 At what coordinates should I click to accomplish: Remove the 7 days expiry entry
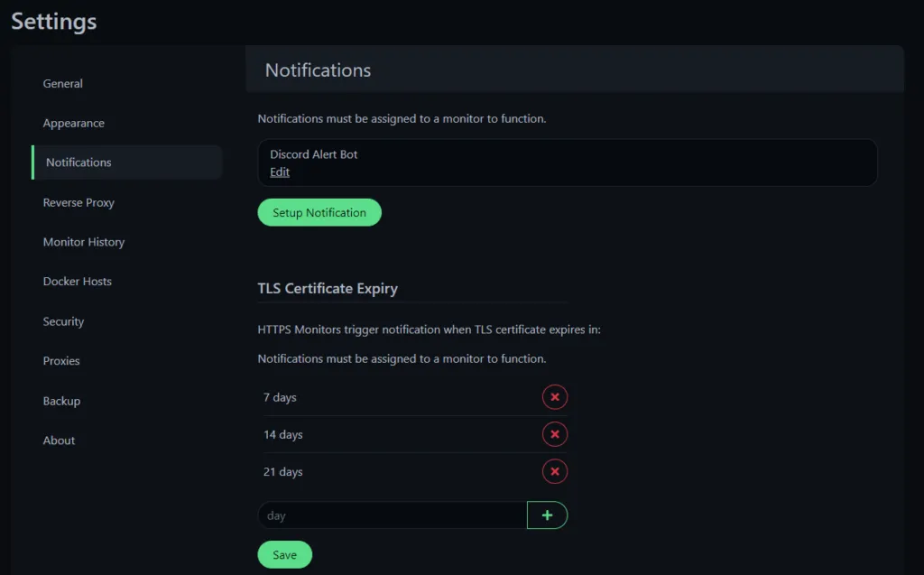click(x=555, y=397)
